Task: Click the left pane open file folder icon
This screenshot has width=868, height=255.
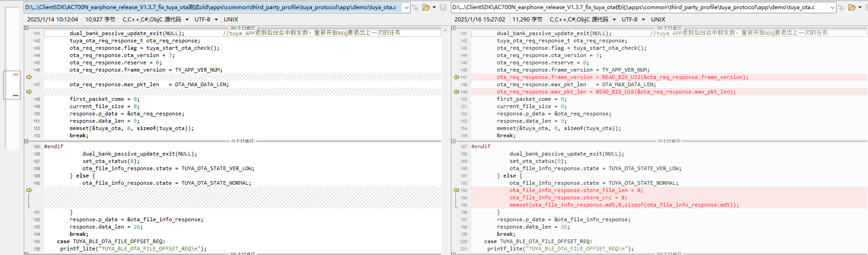Action: tap(426, 7)
